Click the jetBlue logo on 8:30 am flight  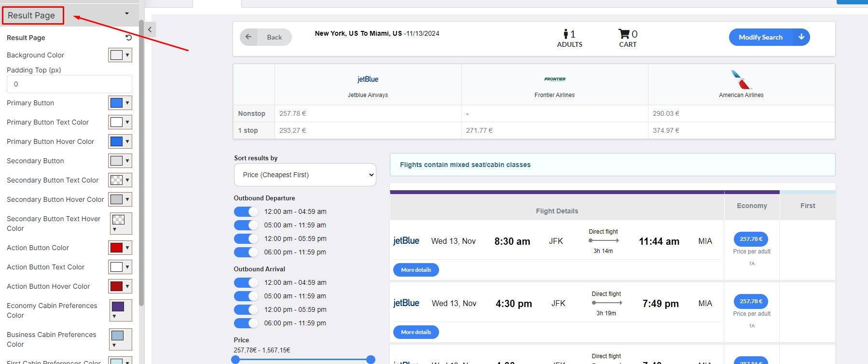[406, 240]
